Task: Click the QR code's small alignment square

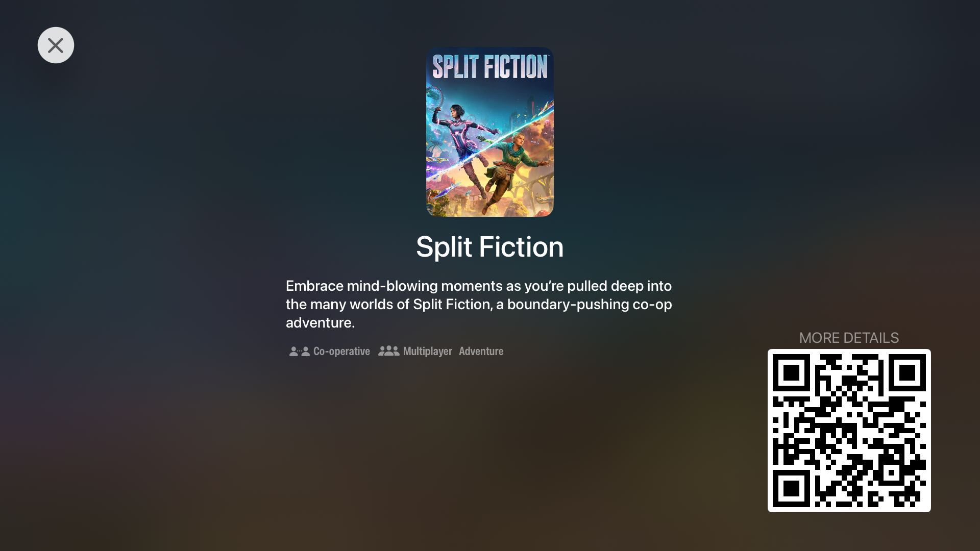Action: [891, 472]
